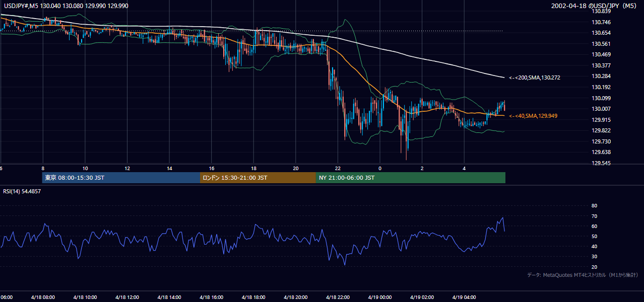Screen dimensions: 644x302
Task: Click the 4/19 00:00 time axis label
Action: coord(380,297)
